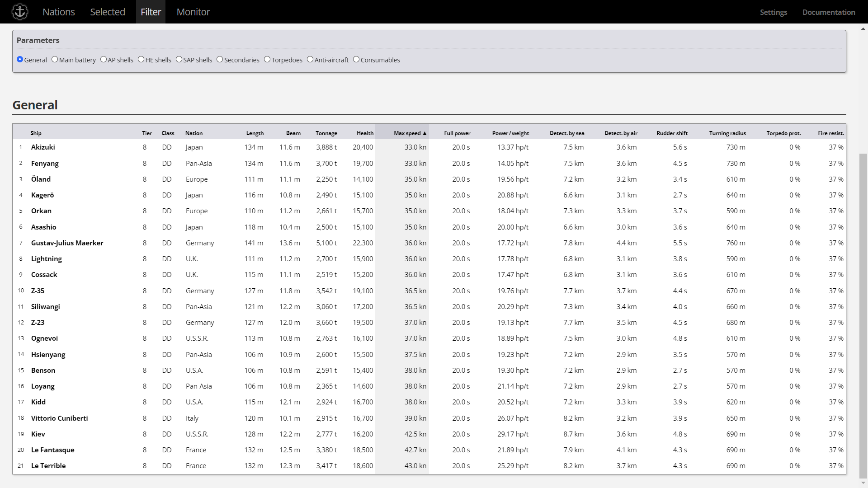Image resolution: width=868 pixels, height=488 pixels.
Task: Choose the AP shells radio option
Action: (104, 59)
